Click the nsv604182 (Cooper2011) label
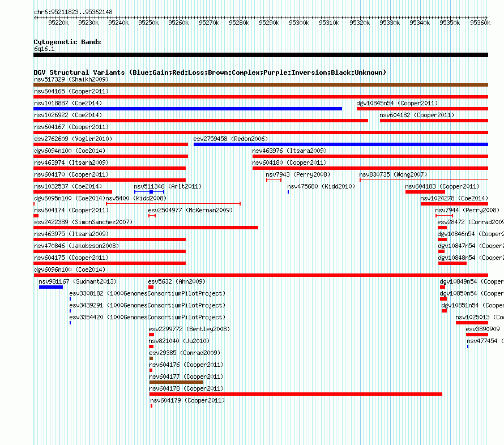 coord(417,115)
